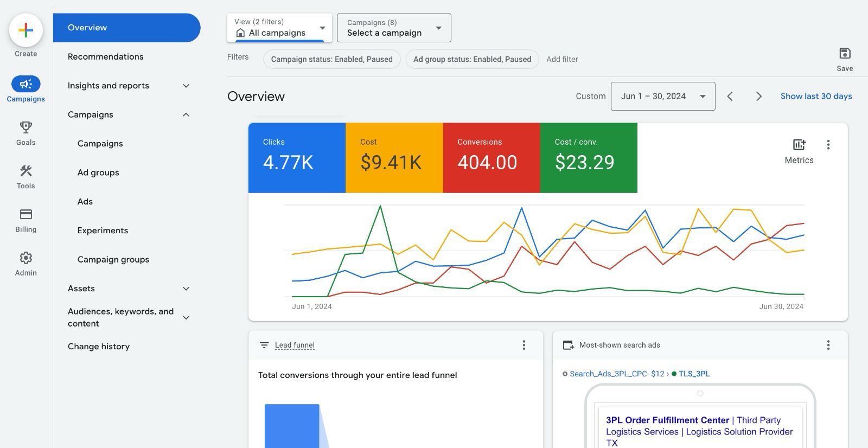868x448 pixels.
Task: Click the colorful plus Create button
Action: (26, 30)
